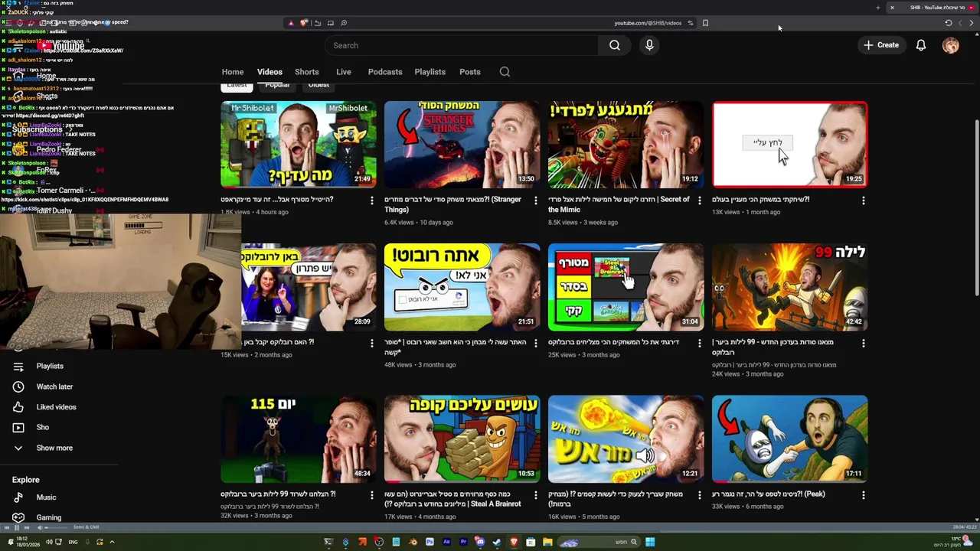Image resolution: width=980 pixels, height=551 pixels.
Task: Focus the YouTube Search field
Action: click(x=463, y=45)
